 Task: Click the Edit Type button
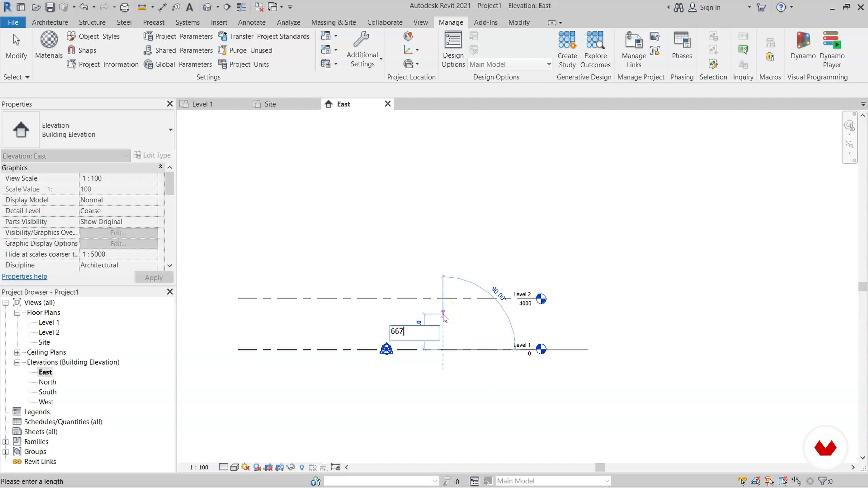click(x=152, y=155)
